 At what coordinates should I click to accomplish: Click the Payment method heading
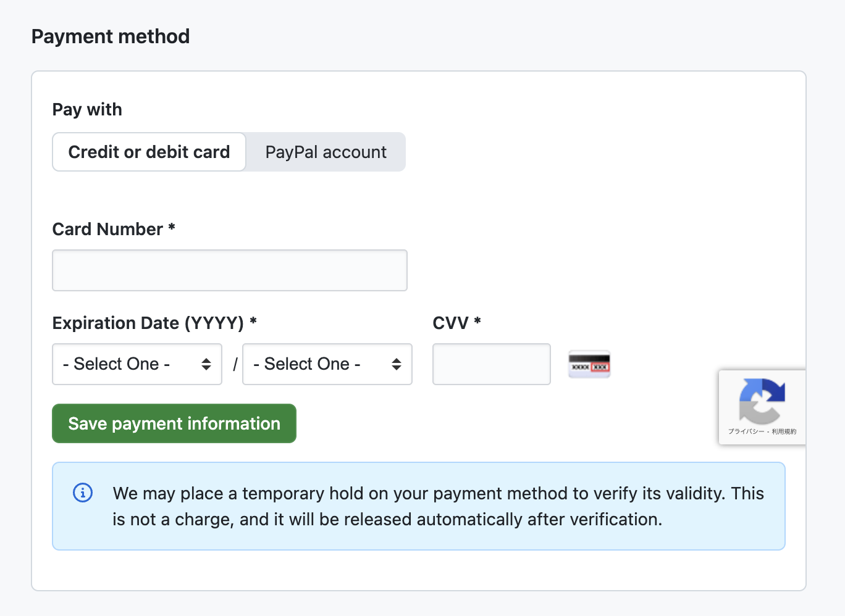click(111, 36)
